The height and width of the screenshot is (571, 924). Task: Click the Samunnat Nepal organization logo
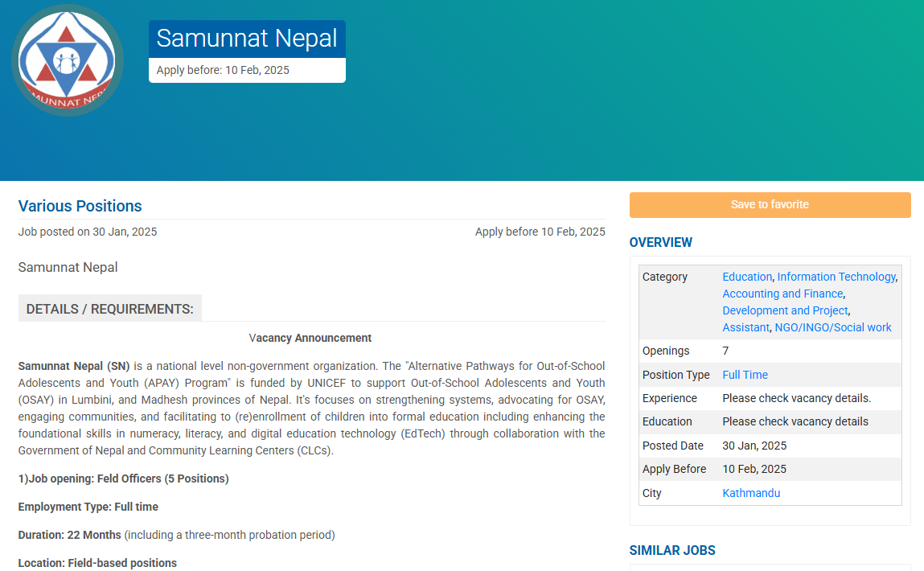(x=68, y=60)
